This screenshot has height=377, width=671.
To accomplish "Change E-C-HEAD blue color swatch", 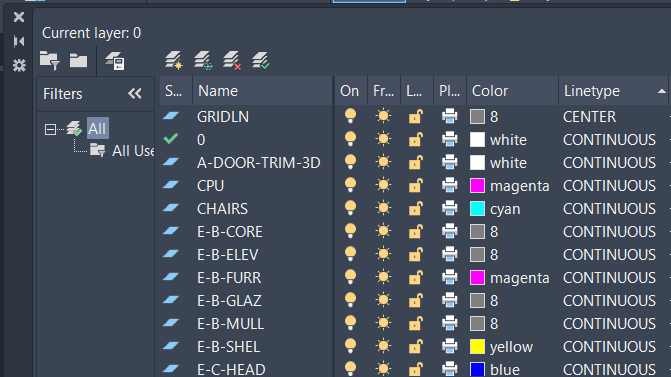I will pos(477,369).
